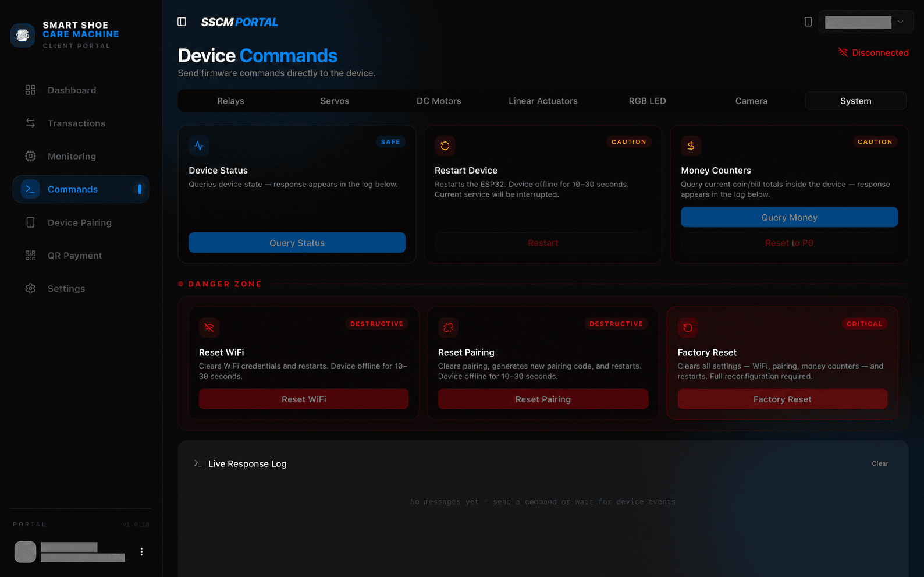924x577 pixels.
Task: Switch to the Servos tab
Action: tap(335, 101)
